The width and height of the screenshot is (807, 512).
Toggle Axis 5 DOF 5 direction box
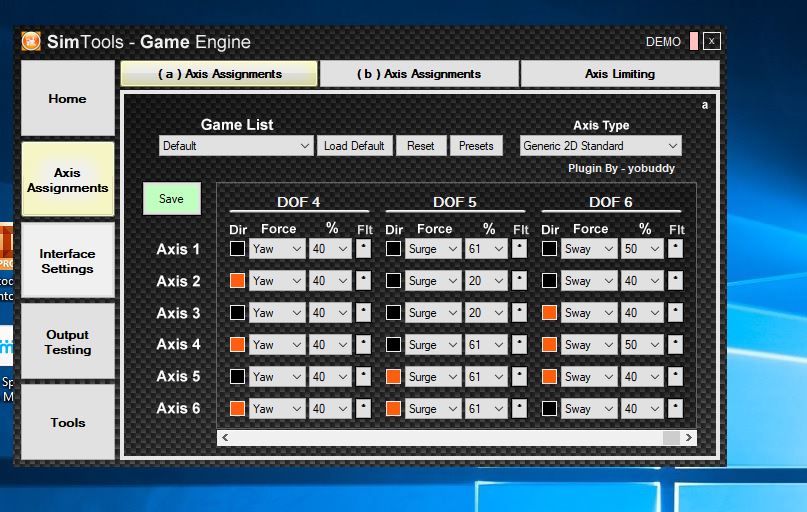pyautogui.click(x=393, y=376)
